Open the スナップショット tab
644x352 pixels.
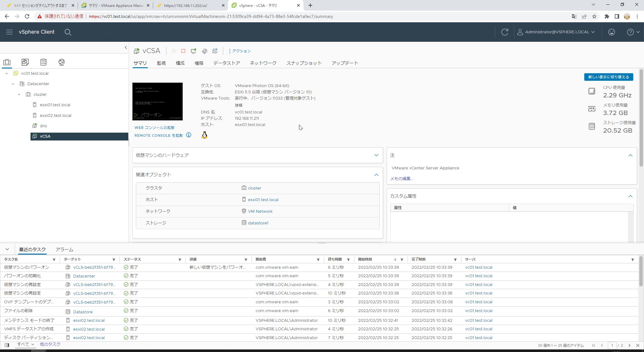click(x=304, y=63)
